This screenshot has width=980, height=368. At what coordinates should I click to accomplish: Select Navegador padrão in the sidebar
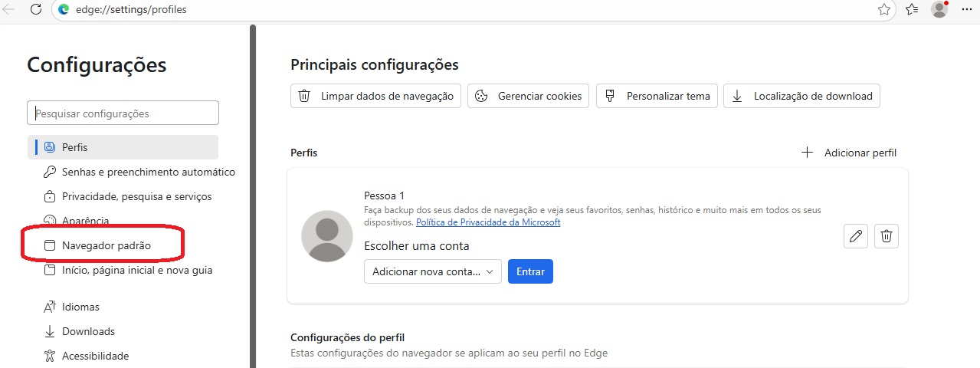coord(106,245)
